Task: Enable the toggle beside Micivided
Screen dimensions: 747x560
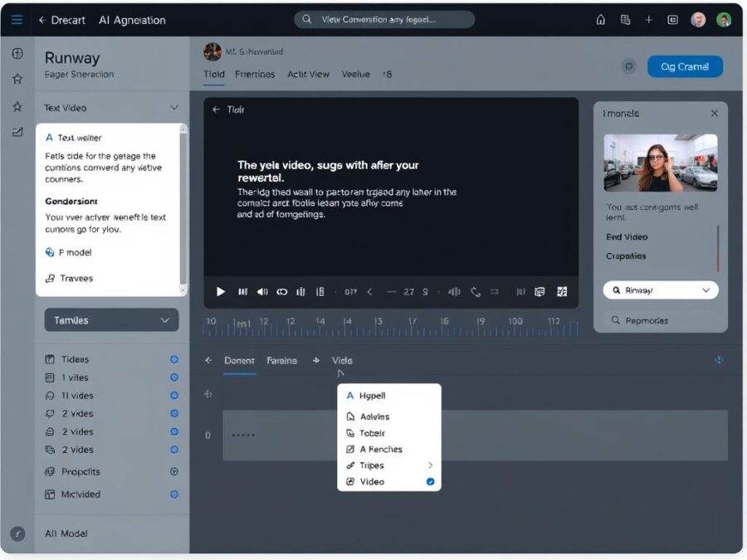Action: click(173, 494)
